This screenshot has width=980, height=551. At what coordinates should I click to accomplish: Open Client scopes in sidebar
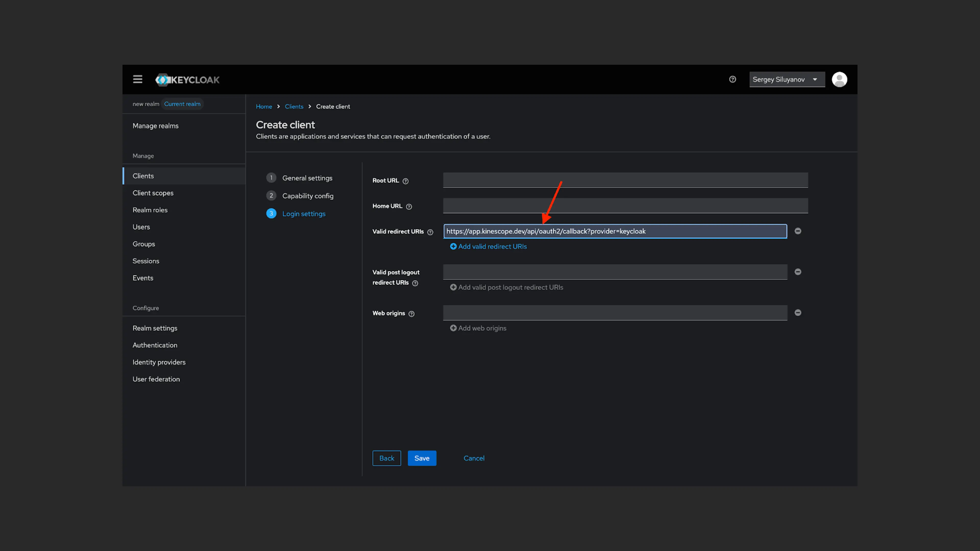point(153,193)
